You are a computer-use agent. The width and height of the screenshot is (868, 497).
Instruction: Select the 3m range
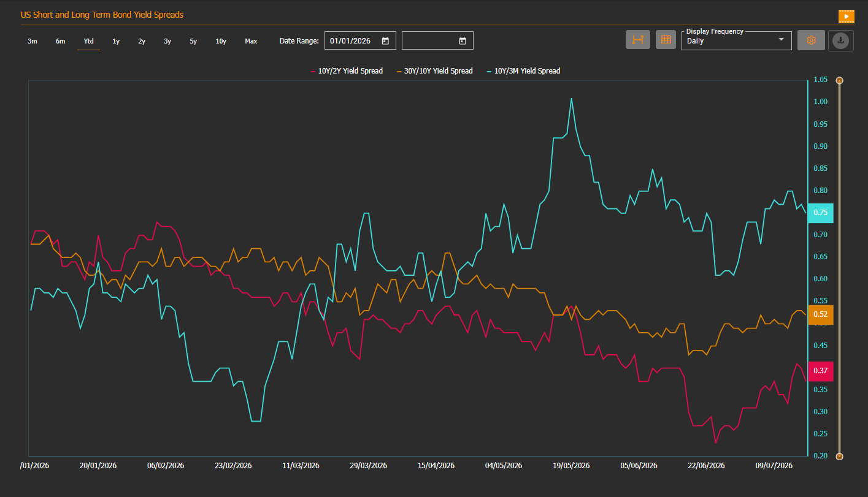[33, 41]
